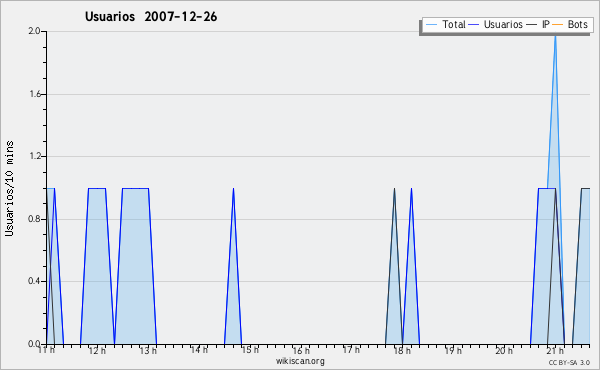Click the chart title Usuarios 2007-12-26
This screenshot has width=600, height=370.
[x=151, y=17]
